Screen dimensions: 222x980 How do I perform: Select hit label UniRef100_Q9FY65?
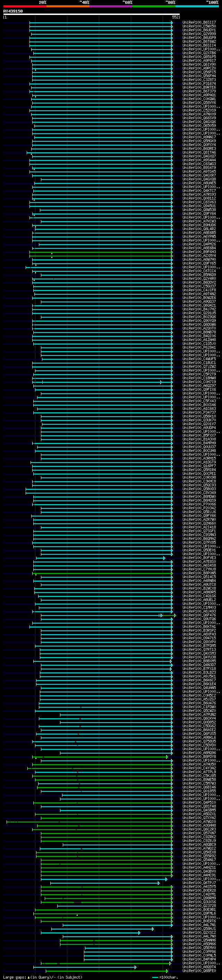[199, 263]
